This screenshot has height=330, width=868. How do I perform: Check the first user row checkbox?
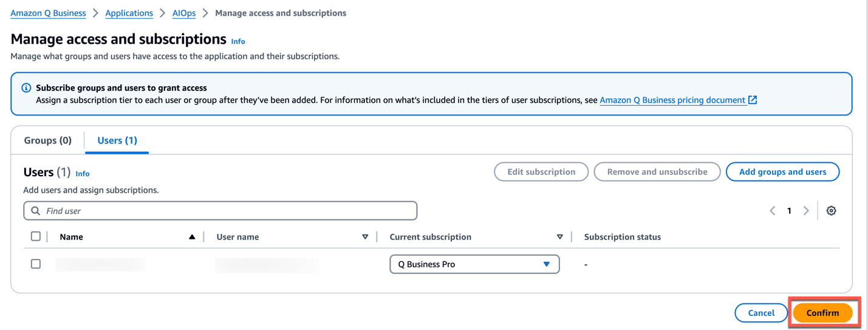[x=36, y=264]
